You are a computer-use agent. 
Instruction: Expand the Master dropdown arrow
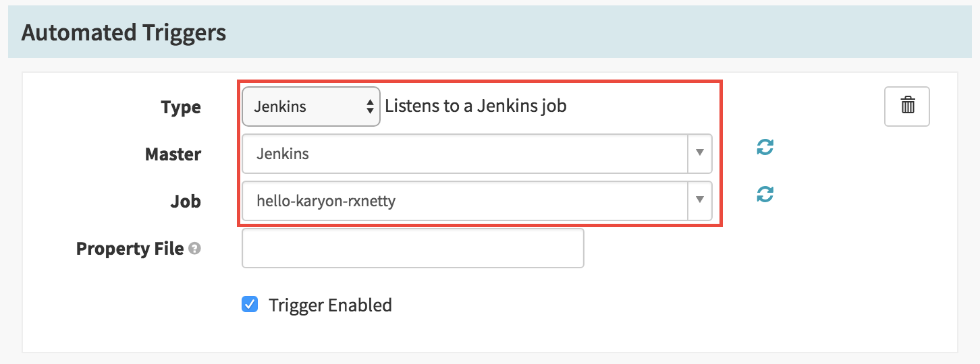pyautogui.click(x=700, y=154)
